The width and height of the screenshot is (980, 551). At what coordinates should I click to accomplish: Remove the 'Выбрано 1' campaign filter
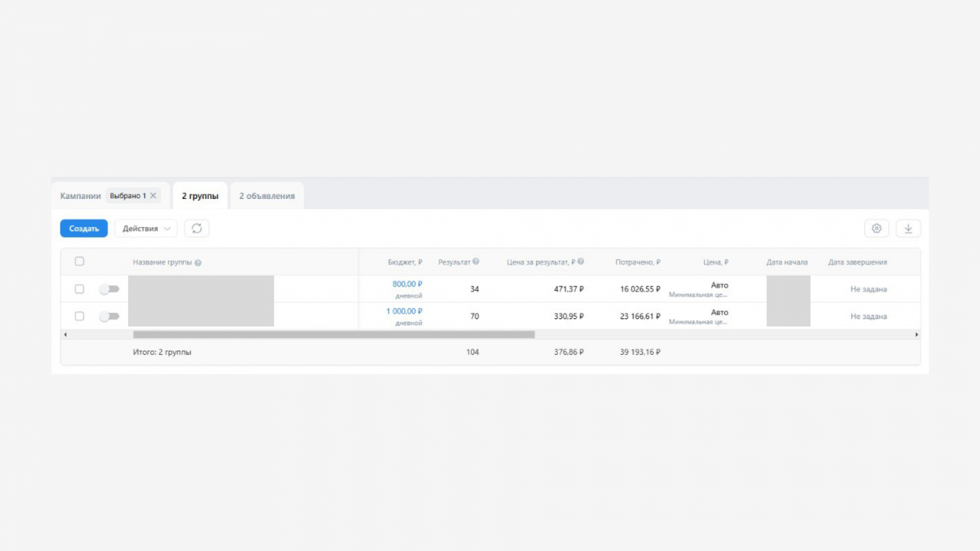coord(153,196)
